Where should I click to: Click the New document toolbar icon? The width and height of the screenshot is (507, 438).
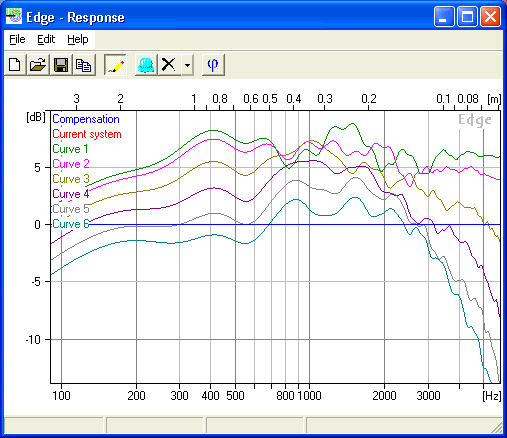pos(15,65)
